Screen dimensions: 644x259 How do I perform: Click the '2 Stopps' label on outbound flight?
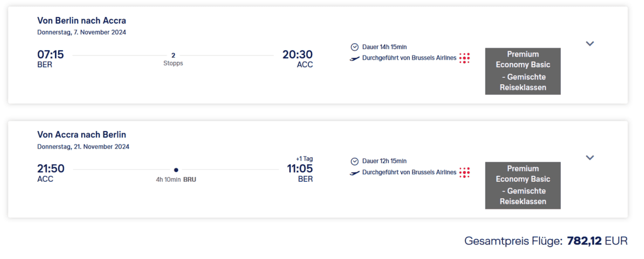click(x=173, y=59)
